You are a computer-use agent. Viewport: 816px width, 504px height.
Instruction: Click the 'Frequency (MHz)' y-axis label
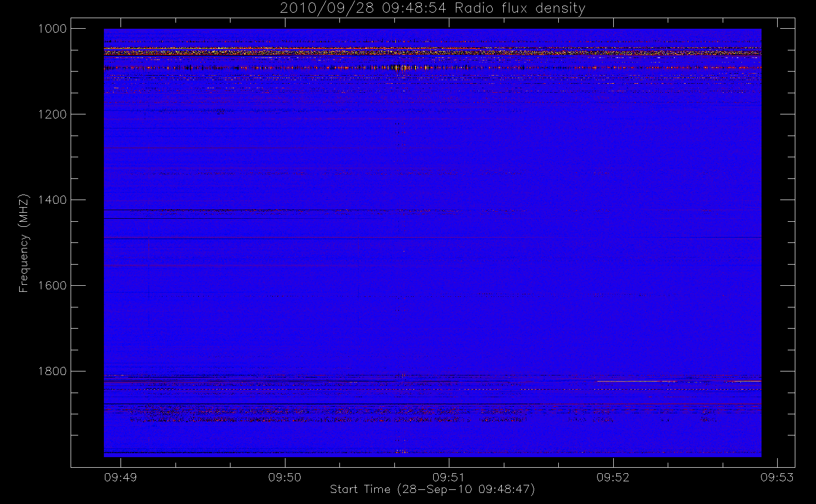(24, 243)
